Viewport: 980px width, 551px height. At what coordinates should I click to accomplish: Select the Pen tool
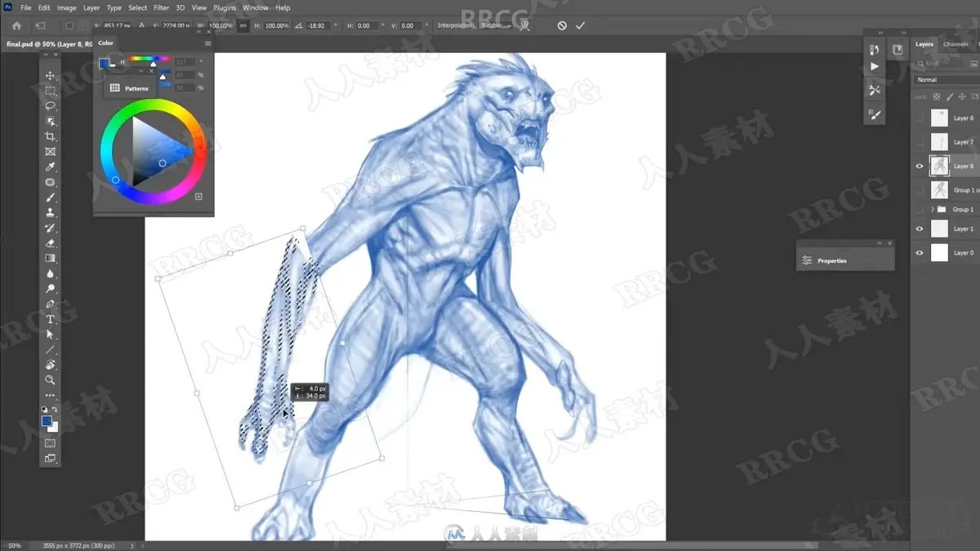[x=50, y=304]
